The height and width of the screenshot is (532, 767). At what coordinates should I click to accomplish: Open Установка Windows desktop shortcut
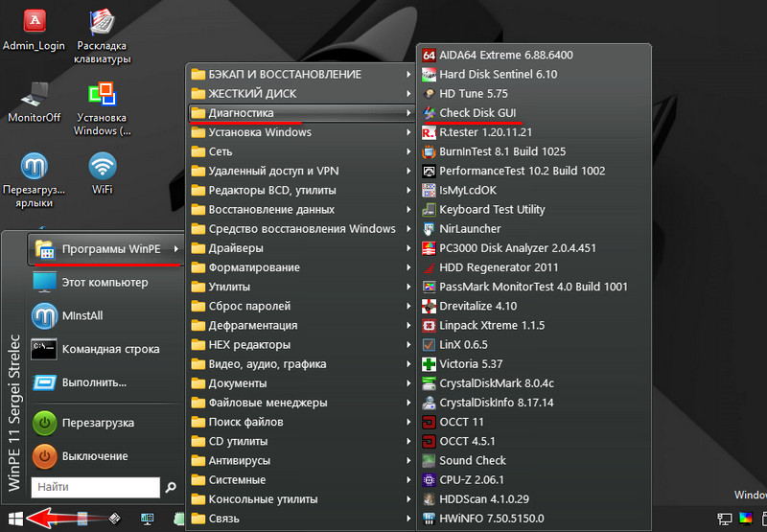(103, 108)
